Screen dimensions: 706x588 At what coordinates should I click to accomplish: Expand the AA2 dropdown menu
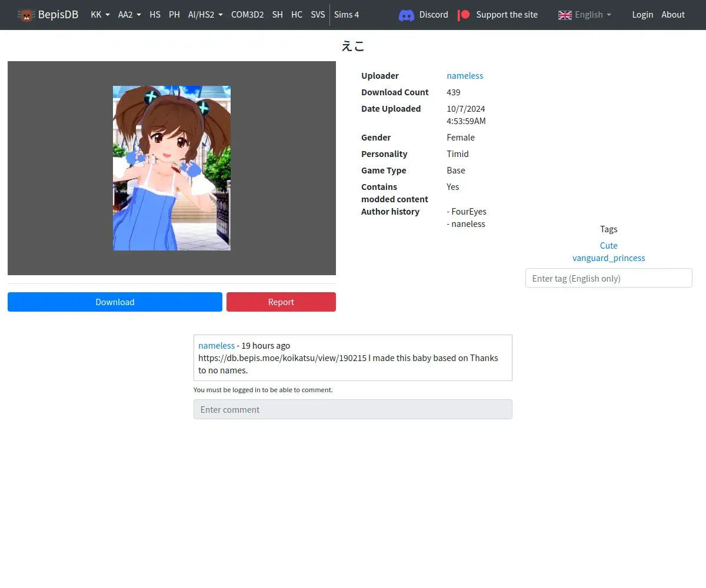pos(129,15)
